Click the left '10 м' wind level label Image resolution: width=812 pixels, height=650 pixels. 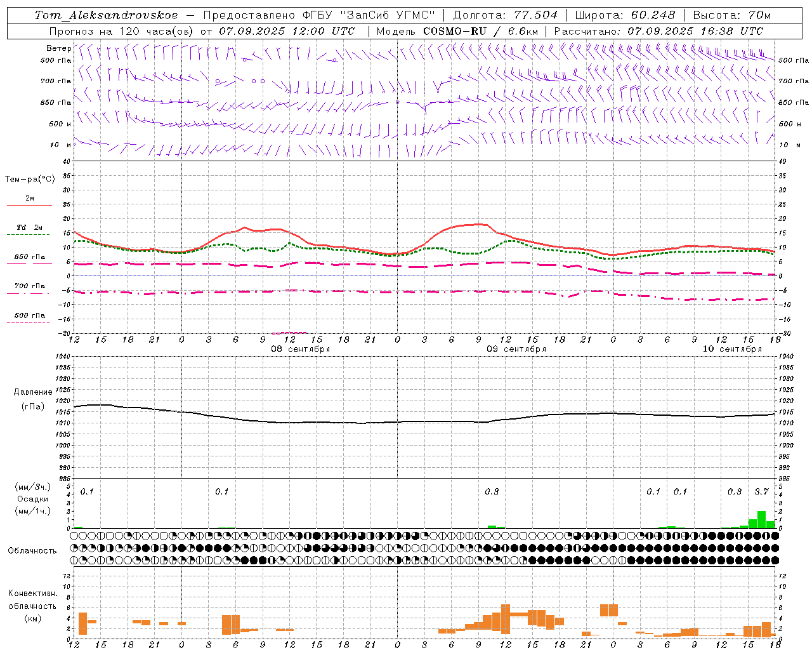pyautogui.click(x=60, y=145)
